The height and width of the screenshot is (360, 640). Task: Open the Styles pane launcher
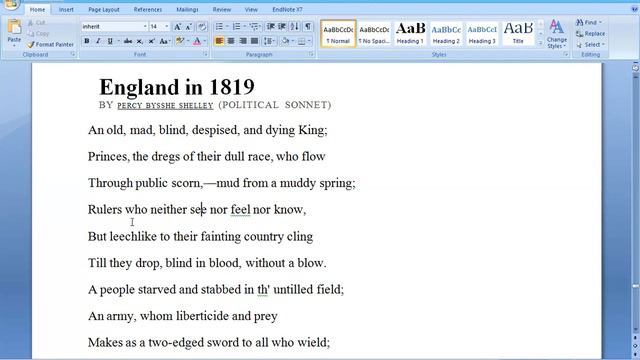coord(566,54)
